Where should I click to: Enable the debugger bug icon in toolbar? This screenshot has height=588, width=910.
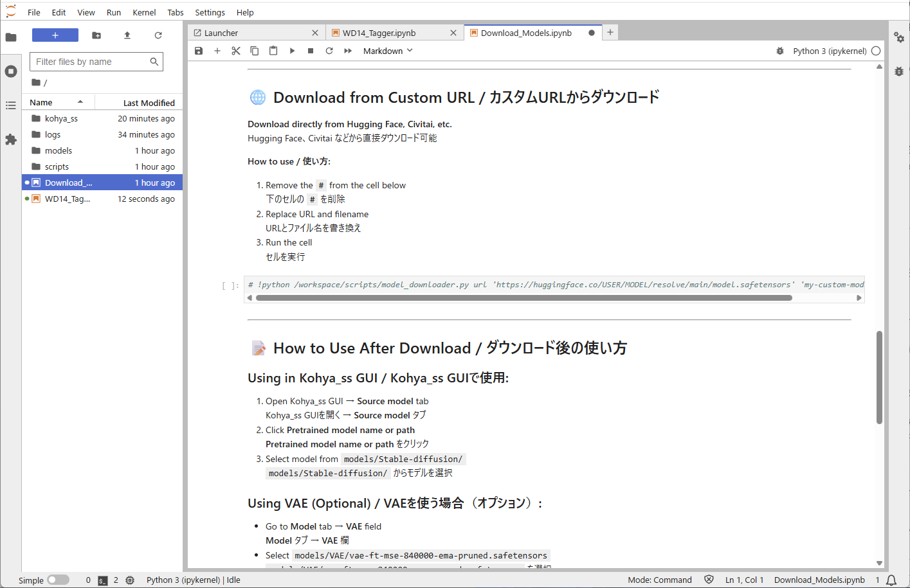point(780,51)
